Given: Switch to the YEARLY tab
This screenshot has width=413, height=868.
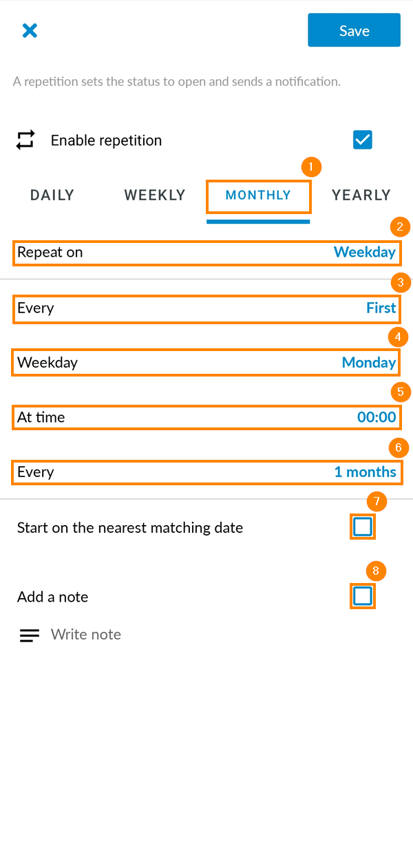Looking at the screenshot, I should tap(361, 195).
